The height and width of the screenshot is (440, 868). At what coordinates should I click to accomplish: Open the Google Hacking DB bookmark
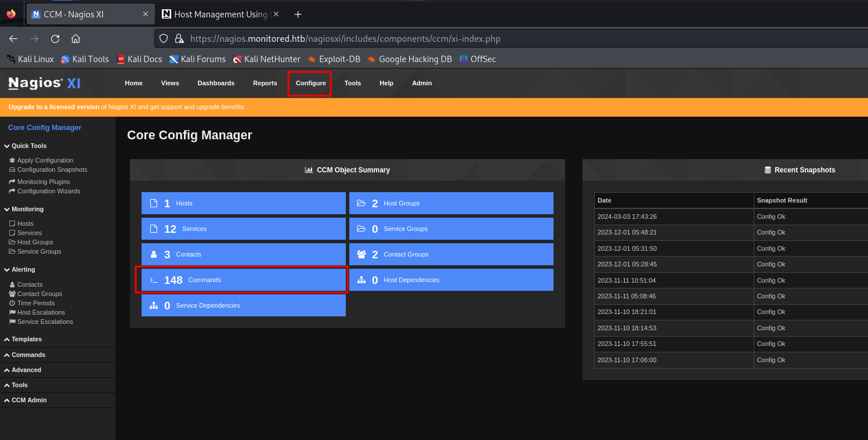tap(409, 59)
